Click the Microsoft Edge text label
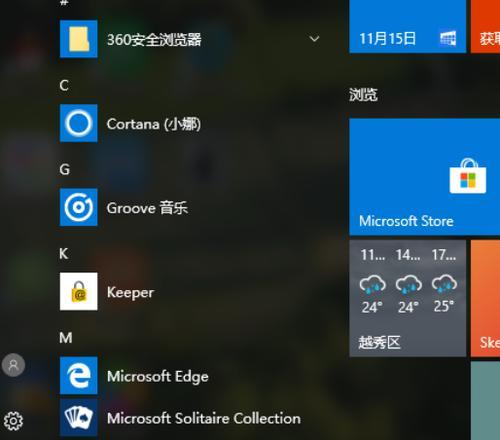Image resolution: width=500 pixels, height=440 pixels. pos(158,377)
